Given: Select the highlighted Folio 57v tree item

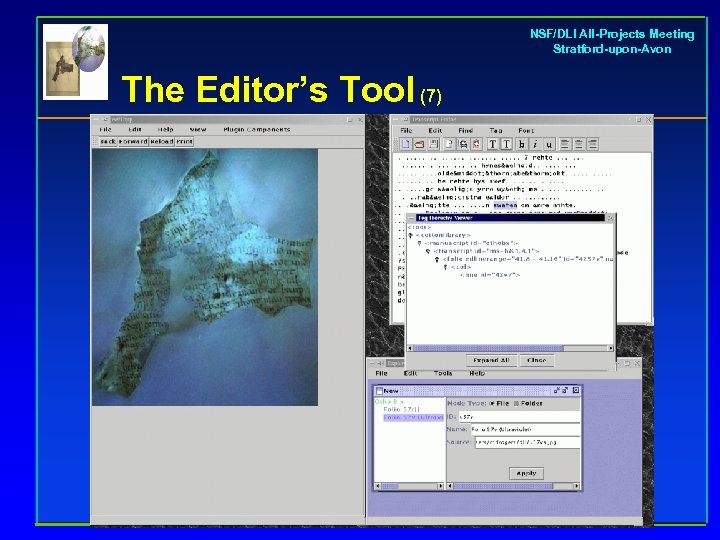Looking at the screenshot, I should click(x=413, y=417).
